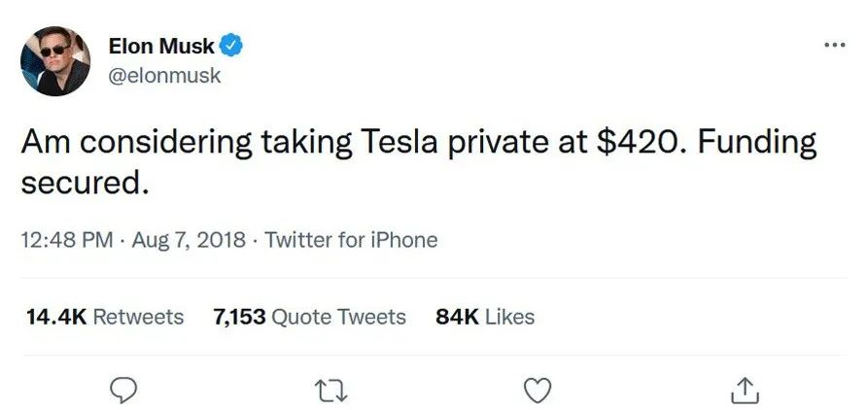This screenshot has width=868, height=410.
Task: Visit the @elonmusk handle
Action: (x=164, y=75)
